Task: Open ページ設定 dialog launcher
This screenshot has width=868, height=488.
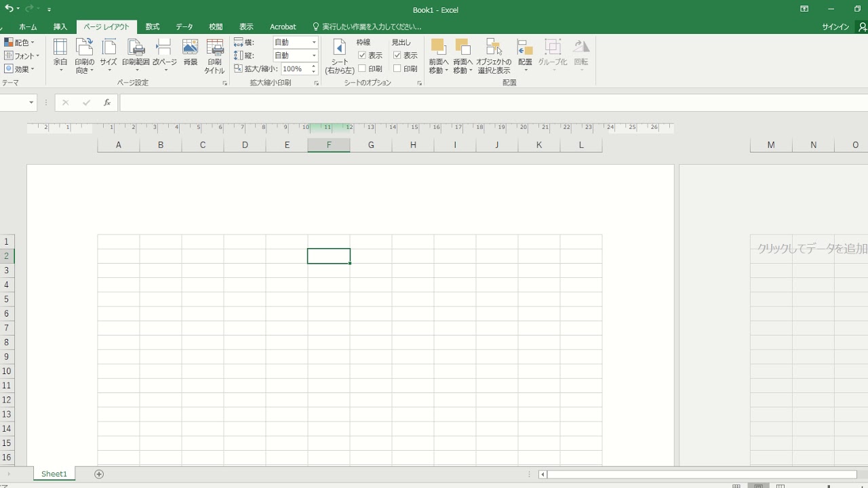Action: [224, 83]
